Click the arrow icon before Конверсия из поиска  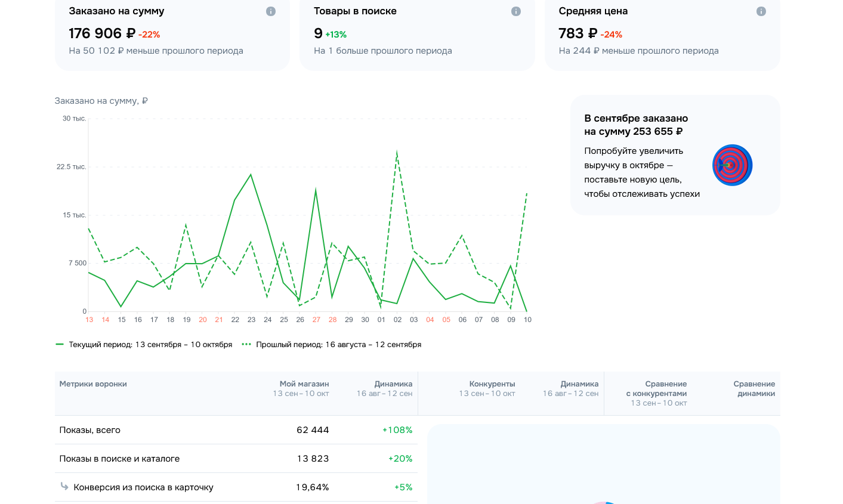coord(64,487)
